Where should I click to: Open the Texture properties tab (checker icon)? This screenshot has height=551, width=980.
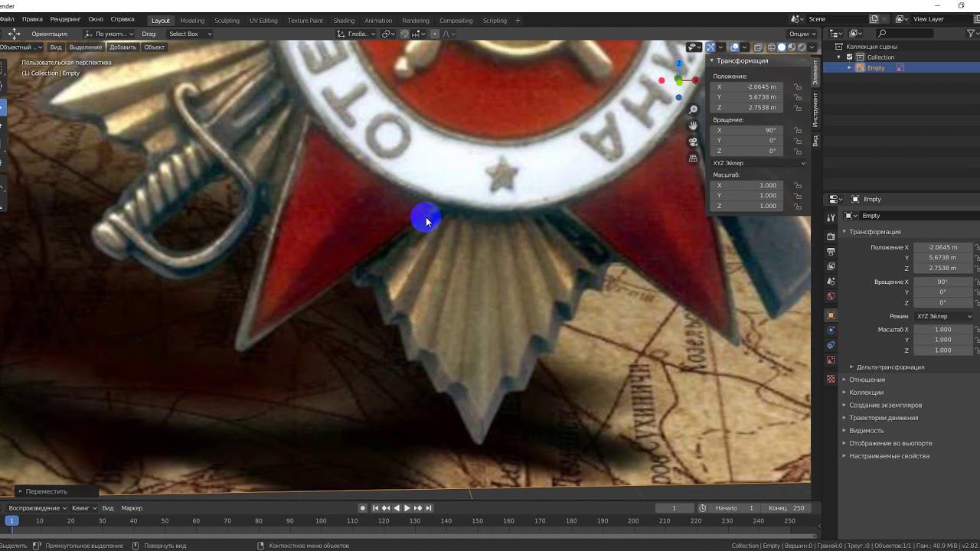click(x=831, y=379)
